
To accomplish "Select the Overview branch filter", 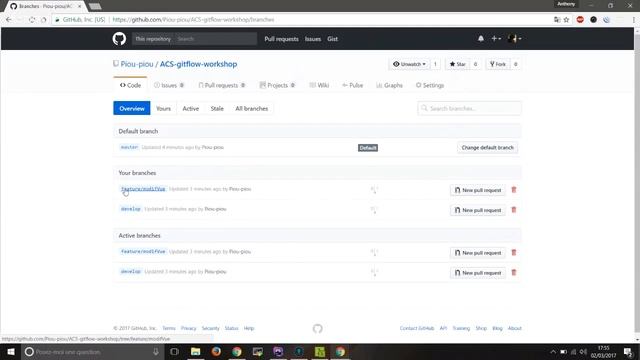I will click(x=132, y=108).
